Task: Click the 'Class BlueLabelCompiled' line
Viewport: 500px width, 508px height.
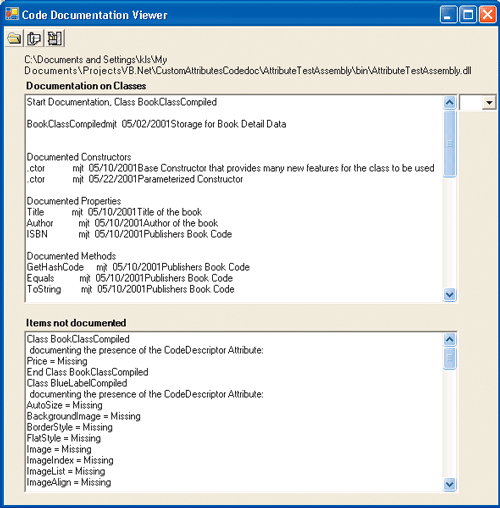Action: coord(77,383)
